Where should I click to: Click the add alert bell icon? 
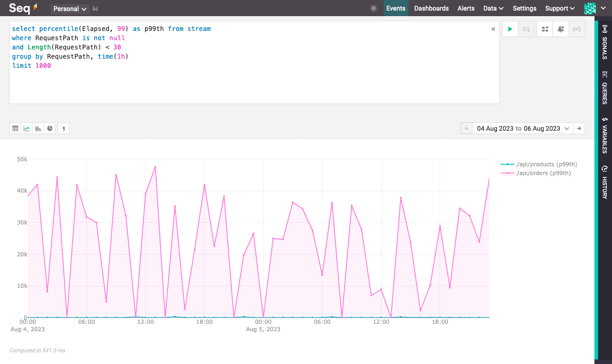pyautogui.click(x=561, y=29)
